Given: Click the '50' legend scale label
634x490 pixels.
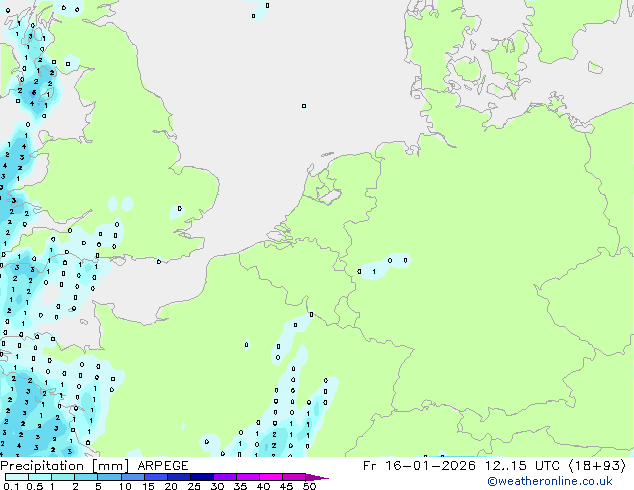Looking at the screenshot, I should click(x=309, y=486).
